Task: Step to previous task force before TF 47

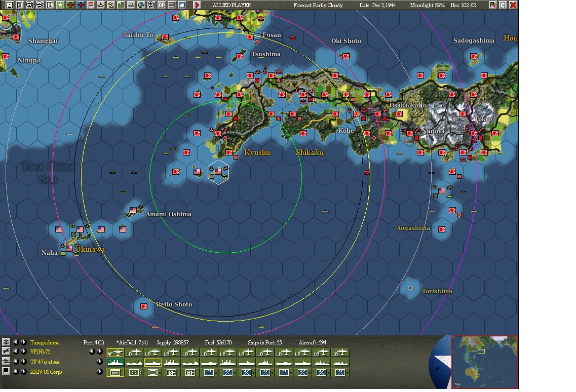Action: pyautogui.click(x=15, y=362)
